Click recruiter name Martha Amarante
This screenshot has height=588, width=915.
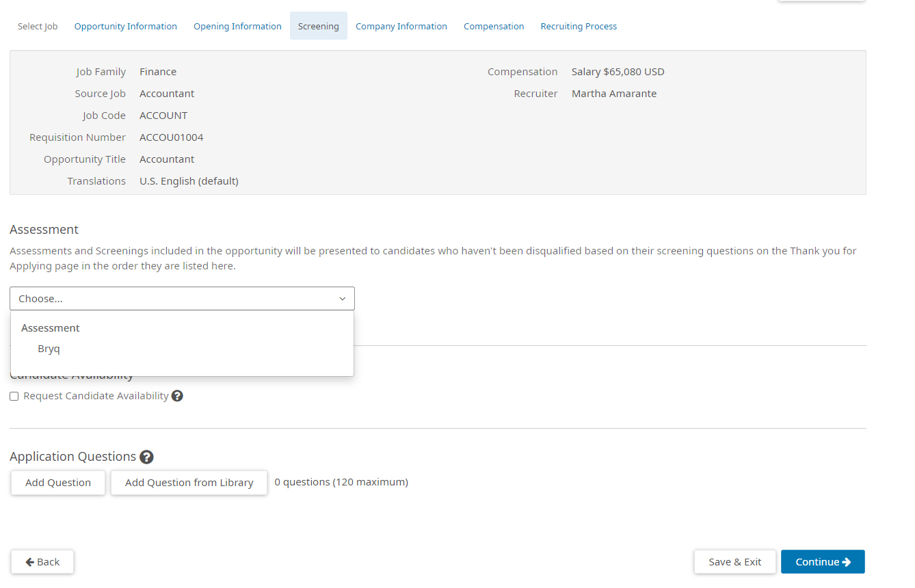click(x=614, y=94)
